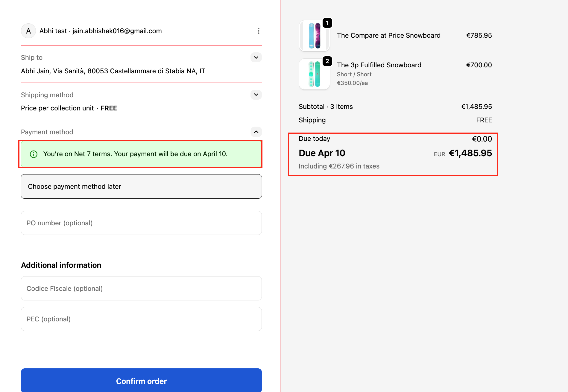
Task: Open the 3p Fulfilled Snowboard thumbnail
Action: [x=314, y=74]
